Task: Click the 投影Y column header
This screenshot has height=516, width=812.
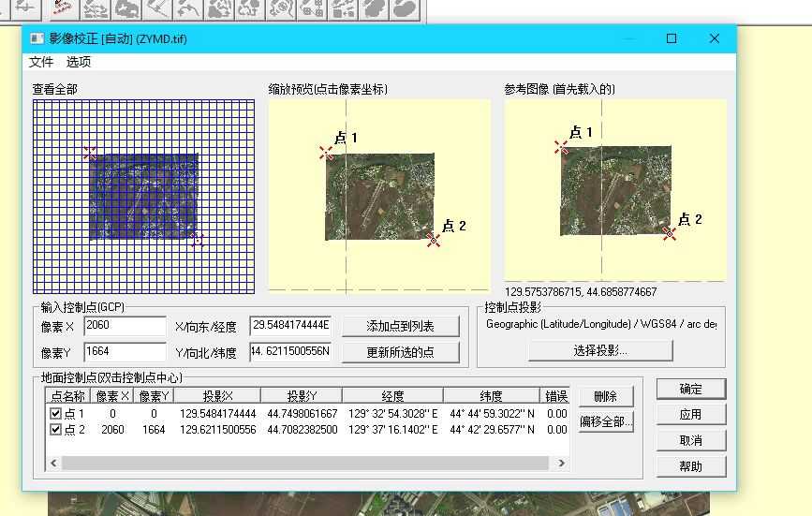Action: (x=302, y=396)
